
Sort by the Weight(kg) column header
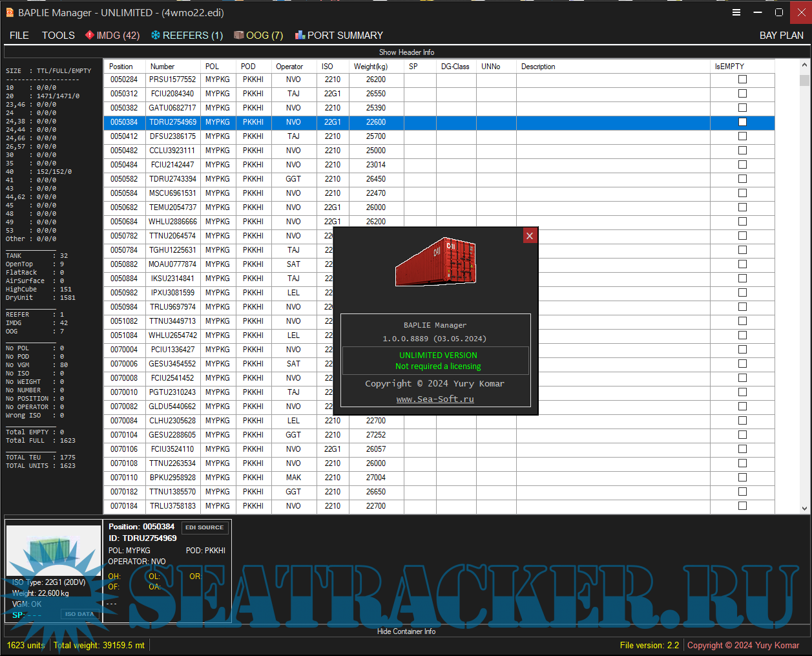pos(371,67)
